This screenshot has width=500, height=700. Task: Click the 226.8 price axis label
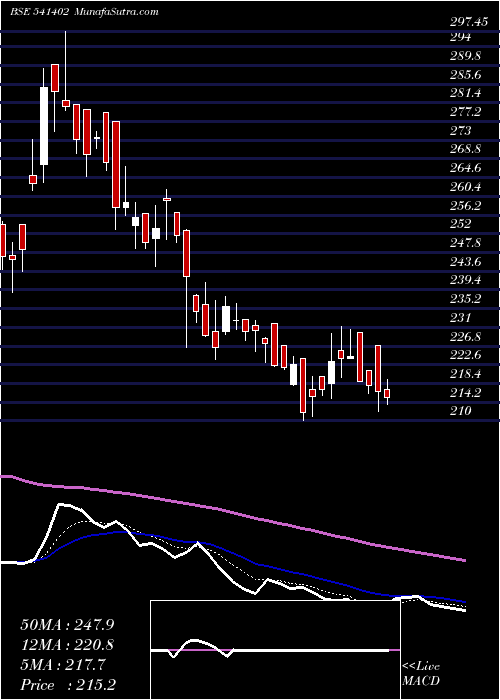click(465, 337)
